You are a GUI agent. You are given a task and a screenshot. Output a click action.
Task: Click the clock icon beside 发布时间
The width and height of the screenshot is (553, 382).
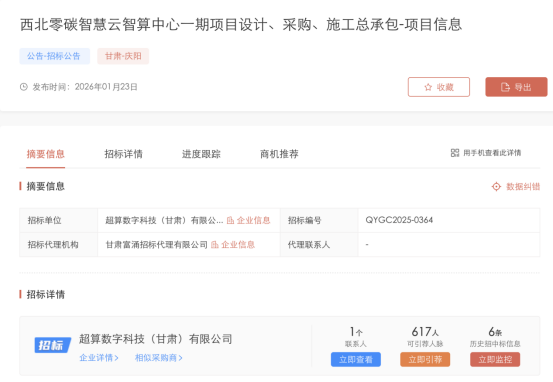pyautogui.click(x=24, y=87)
